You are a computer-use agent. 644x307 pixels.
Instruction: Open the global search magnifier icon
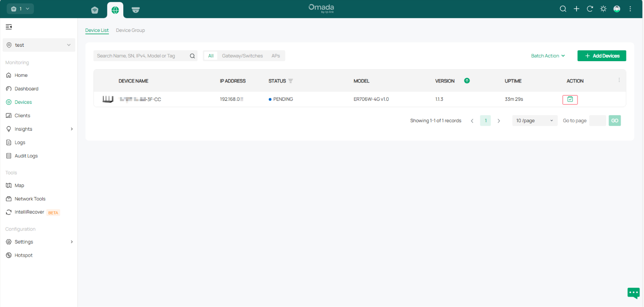click(x=563, y=9)
